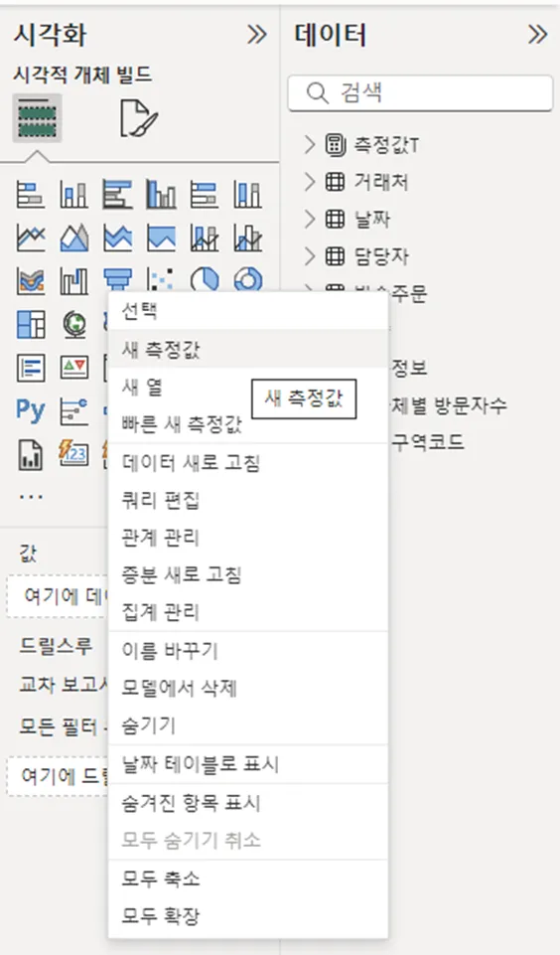
Task: Select the line chart visual icon
Action: (31, 239)
